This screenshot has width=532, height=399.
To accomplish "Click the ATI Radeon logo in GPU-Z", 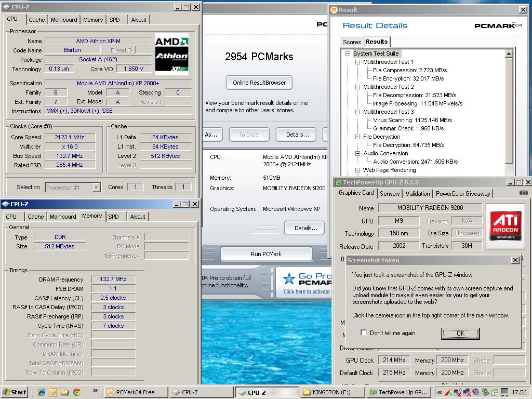I will (506, 227).
